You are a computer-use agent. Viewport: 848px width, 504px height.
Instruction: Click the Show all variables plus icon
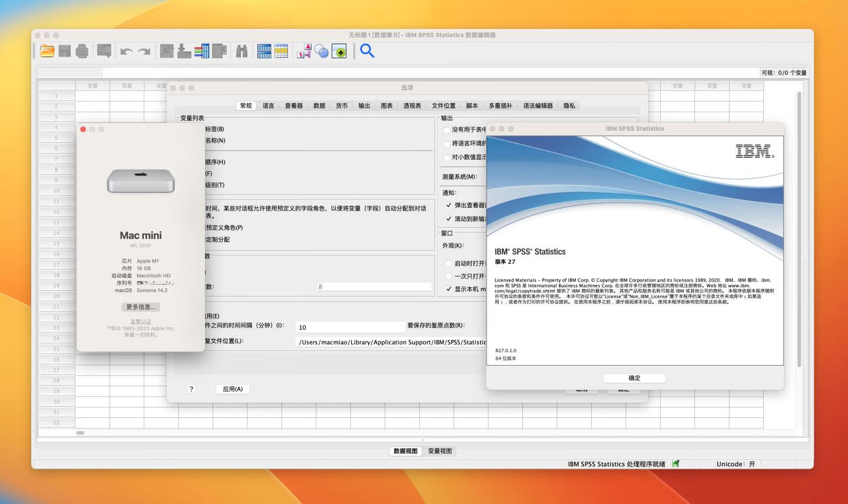click(339, 51)
